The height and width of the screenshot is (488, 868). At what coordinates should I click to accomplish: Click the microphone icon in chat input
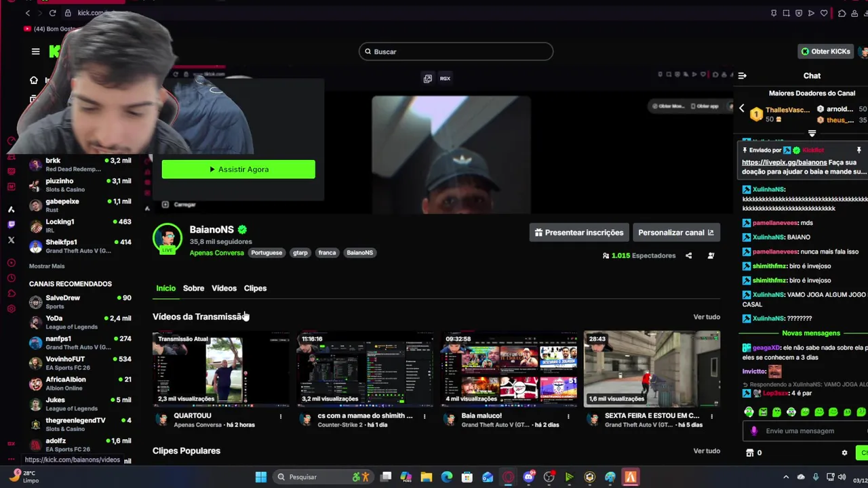pyautogui.click(x=754, y=431)
